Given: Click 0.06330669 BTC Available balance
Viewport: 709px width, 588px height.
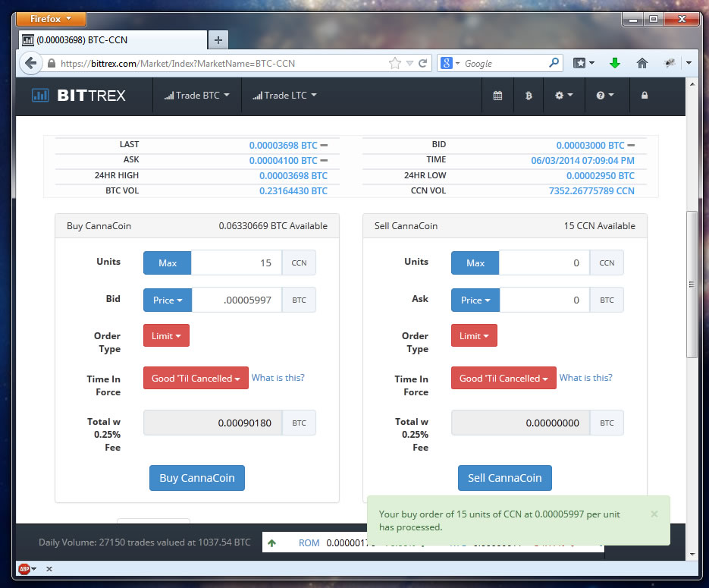Looking at the screenshot, I should pyautogui.click(x=273, y=225).
